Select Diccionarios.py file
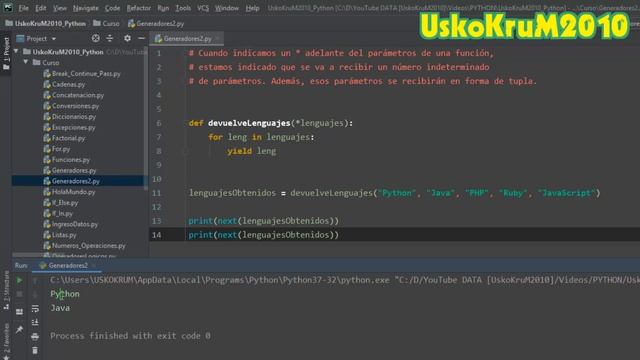Viewport: 640px width, 360px height. [x=69, y=116]
